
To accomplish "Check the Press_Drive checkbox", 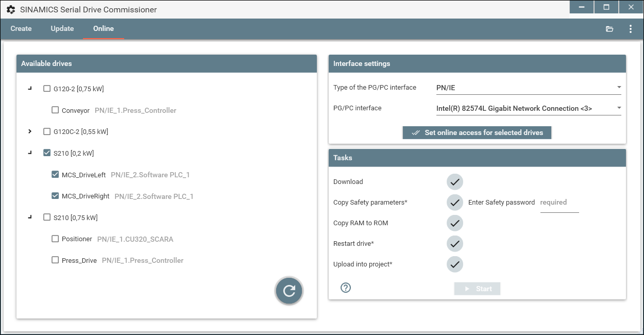I will click(55, 260).
